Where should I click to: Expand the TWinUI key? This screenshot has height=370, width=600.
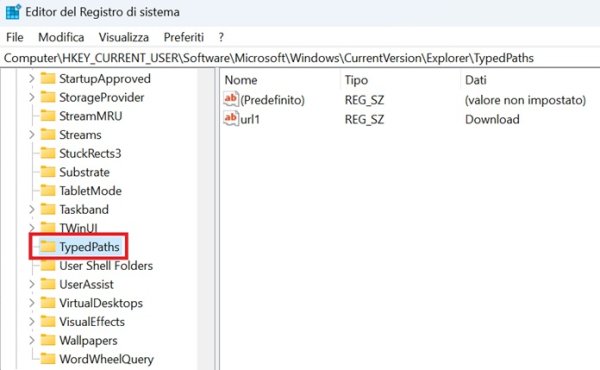click(x=32, y=228)
